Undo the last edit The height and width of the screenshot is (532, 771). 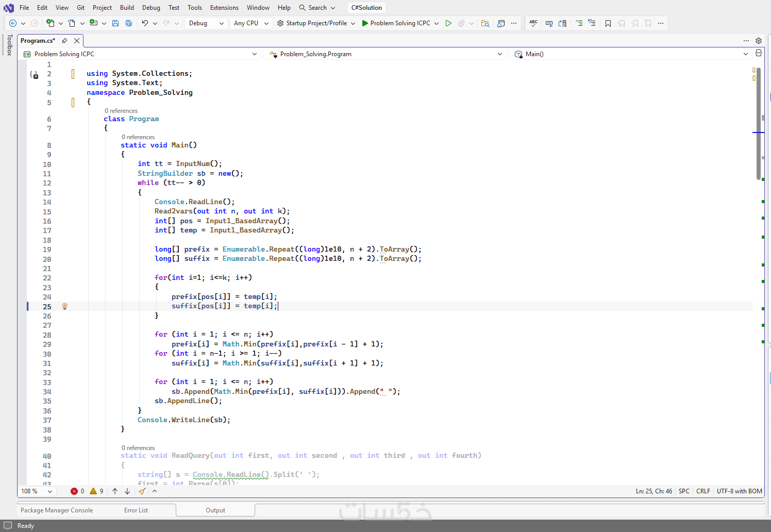click(145, 23)
